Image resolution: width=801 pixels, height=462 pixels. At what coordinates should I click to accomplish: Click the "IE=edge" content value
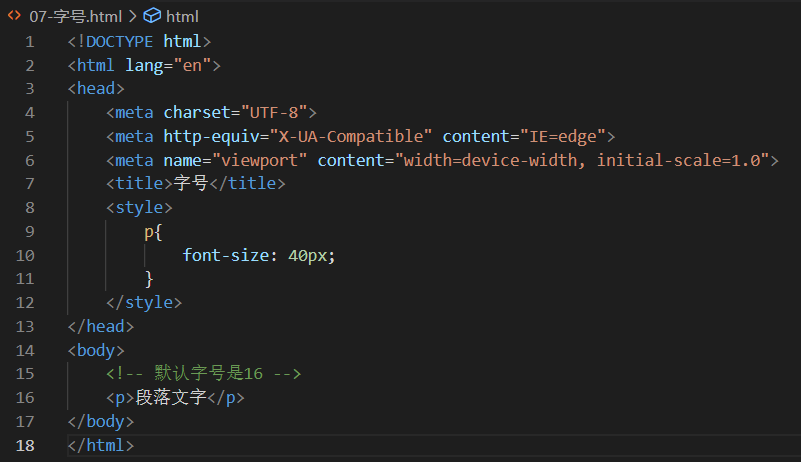(563, 136)
